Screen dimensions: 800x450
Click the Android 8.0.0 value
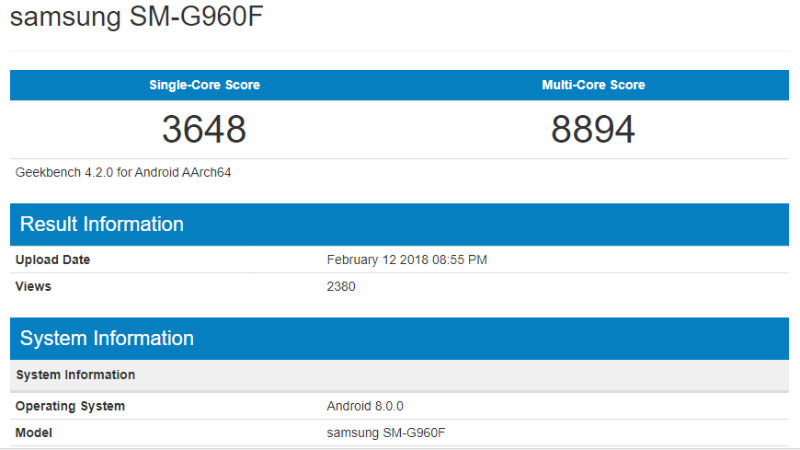(x=365, y=406)
